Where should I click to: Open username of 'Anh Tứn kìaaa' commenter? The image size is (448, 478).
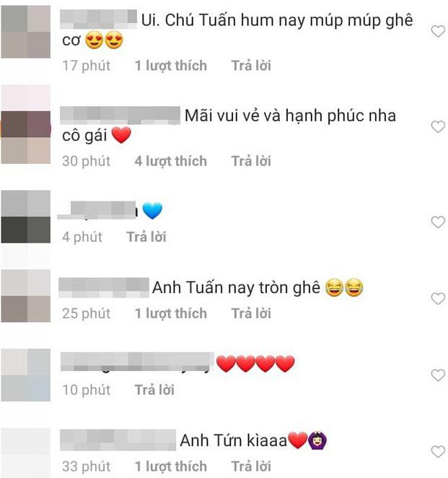click(118, 440)
